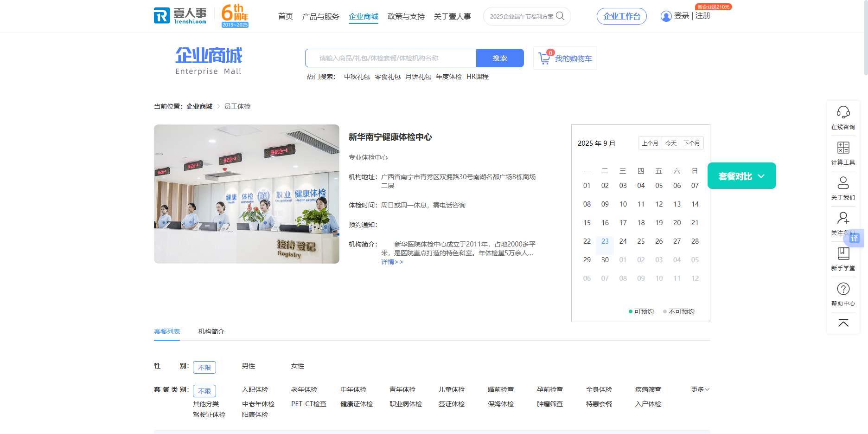868x434 pixels.
Task: Click hot search 年度体检
Action: coord(449,77)
